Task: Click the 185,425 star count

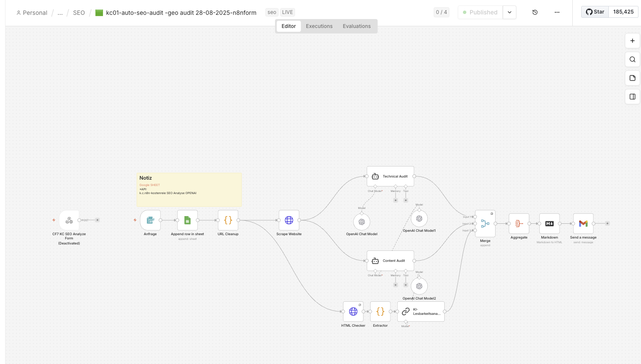Action: pyautogui.click(x=623, y=12)
